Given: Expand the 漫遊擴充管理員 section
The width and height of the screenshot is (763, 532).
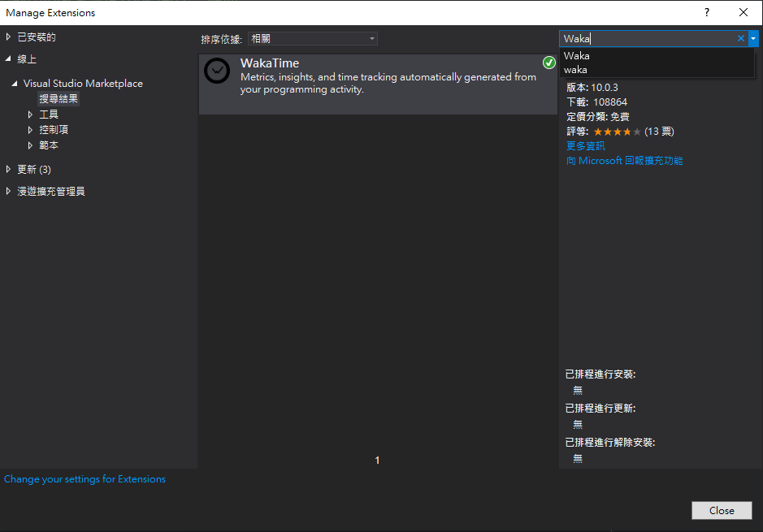Looking at the screenshot, I should tap(8, 191).
